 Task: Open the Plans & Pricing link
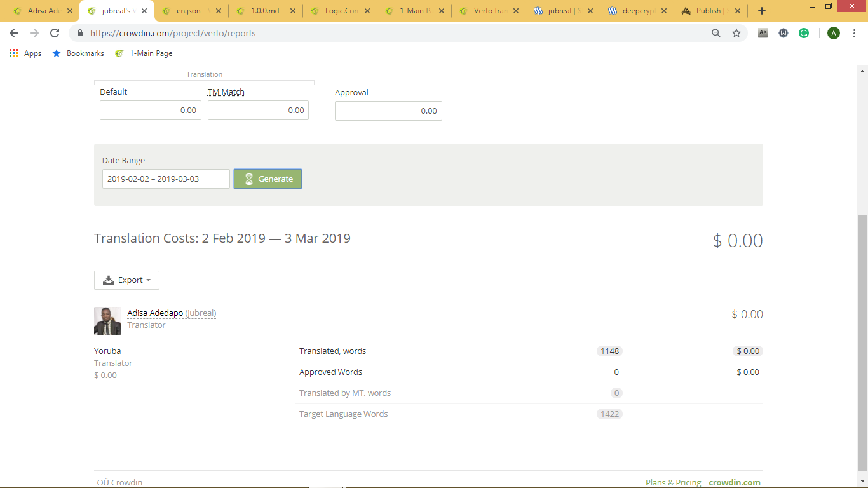pyautogui.click(x=673, y=482)
